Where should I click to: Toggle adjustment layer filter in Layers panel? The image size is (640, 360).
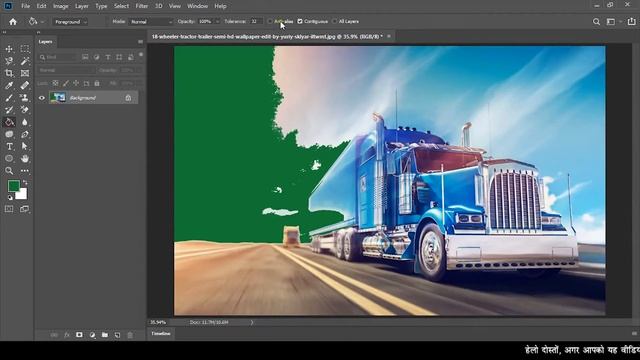[96, 58]
